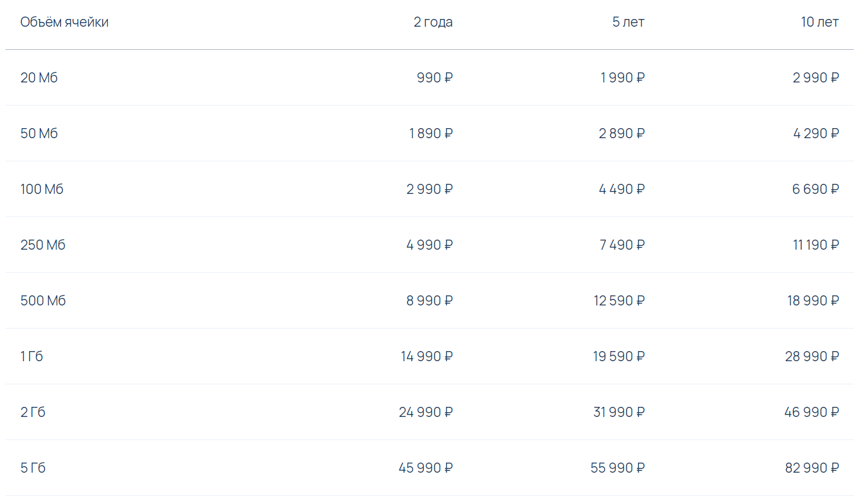Click the 100 Мб row label
Image resolution: width=868 pixels, height=497 pixels.
[x=41, y=189]
